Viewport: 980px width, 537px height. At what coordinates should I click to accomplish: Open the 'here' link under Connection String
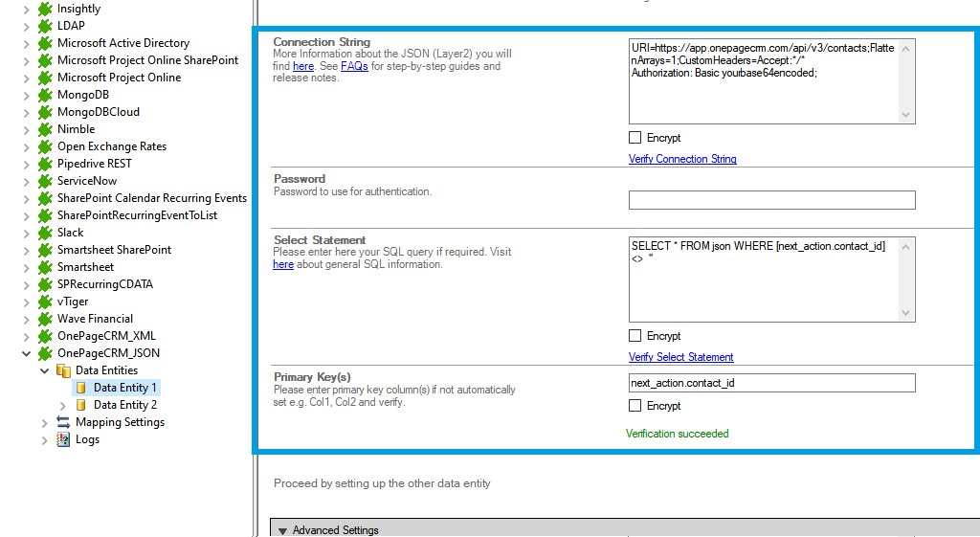pos(303,66)
